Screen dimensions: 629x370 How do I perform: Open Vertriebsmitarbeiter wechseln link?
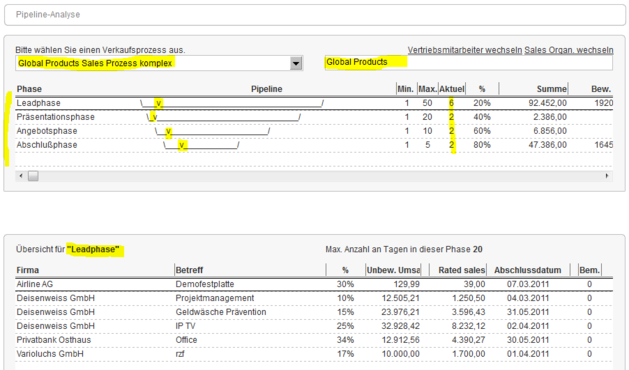tap(465, 50)
